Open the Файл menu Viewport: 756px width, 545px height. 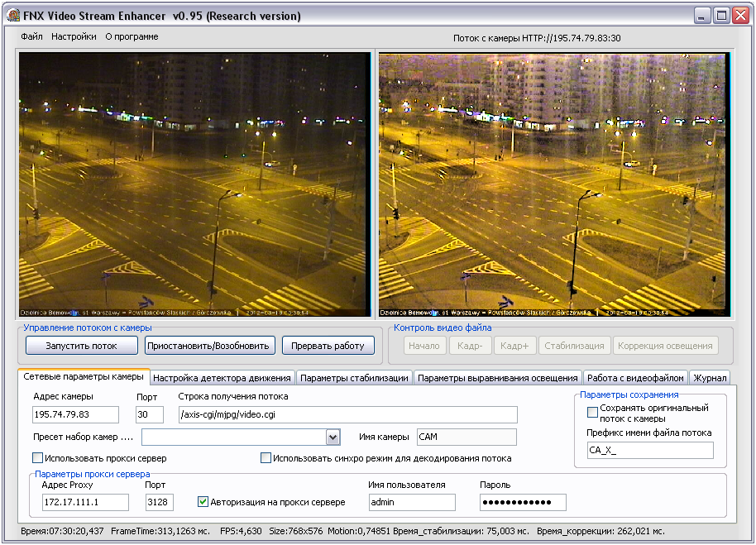click(31, 36)
